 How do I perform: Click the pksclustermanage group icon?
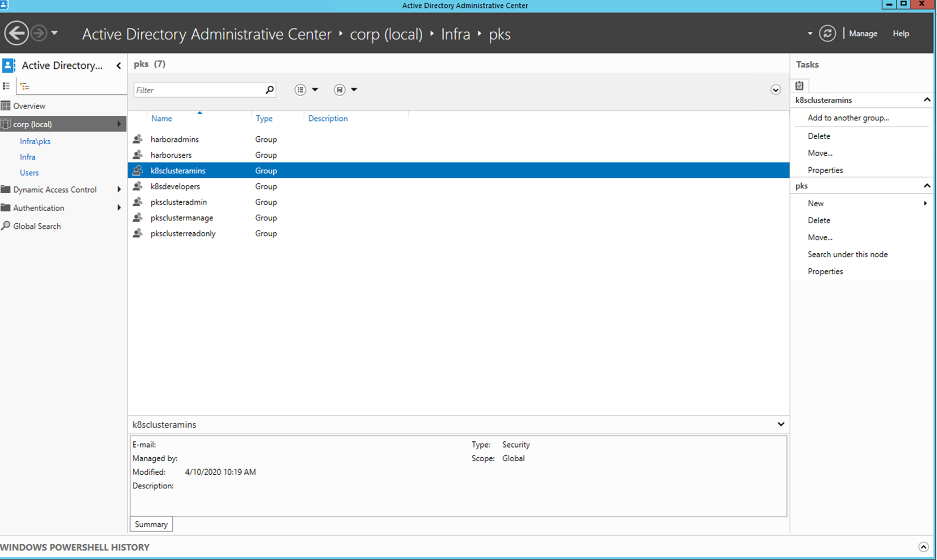point(138,218)
